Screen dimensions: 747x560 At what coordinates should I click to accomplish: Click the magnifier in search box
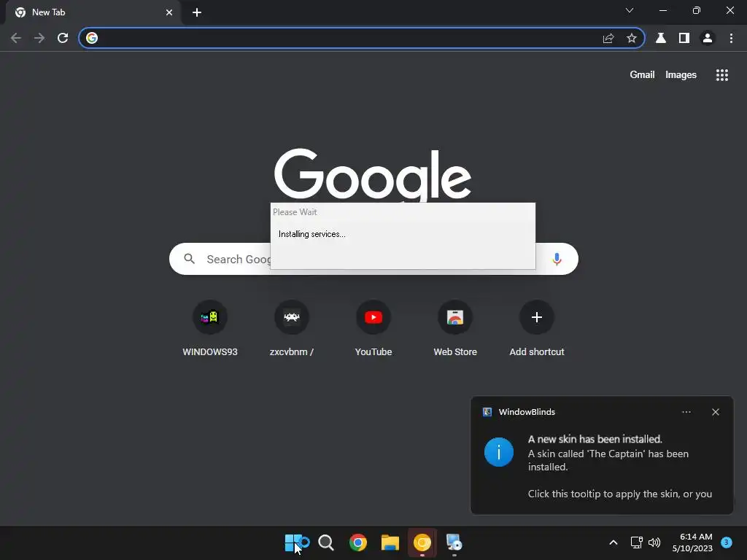tap(190, 259)
